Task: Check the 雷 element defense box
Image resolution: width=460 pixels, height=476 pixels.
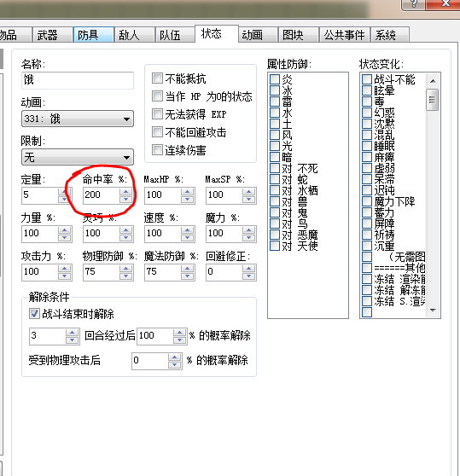Action: coord(275,102)
